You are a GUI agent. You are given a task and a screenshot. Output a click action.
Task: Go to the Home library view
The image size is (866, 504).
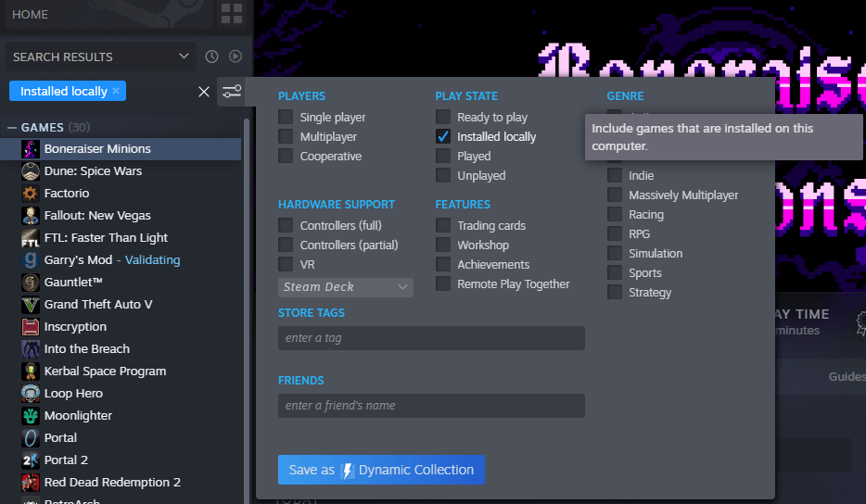[31, 15]
